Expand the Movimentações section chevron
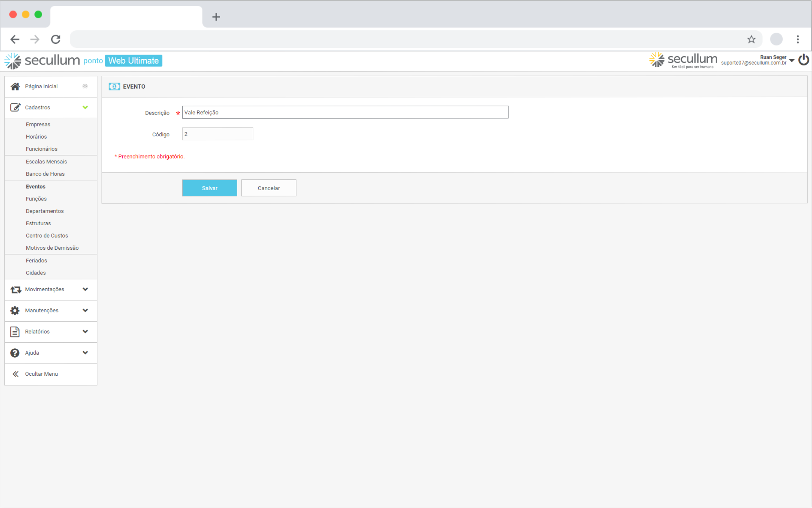 (85, 289)
